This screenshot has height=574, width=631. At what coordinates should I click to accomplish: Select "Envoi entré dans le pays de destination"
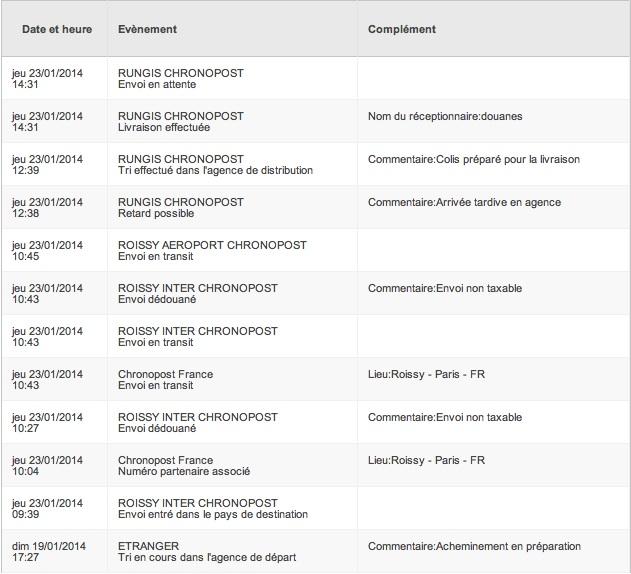(213, 514)
